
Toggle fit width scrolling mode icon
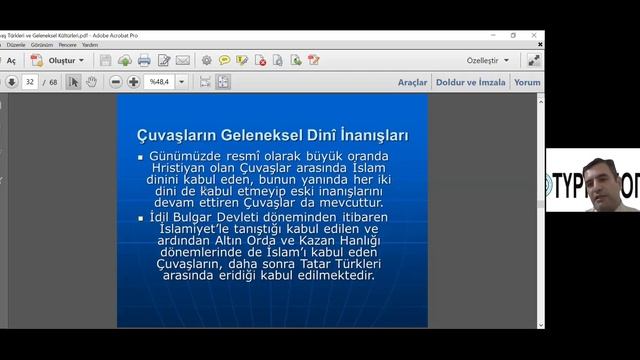(x=205, y=82)
